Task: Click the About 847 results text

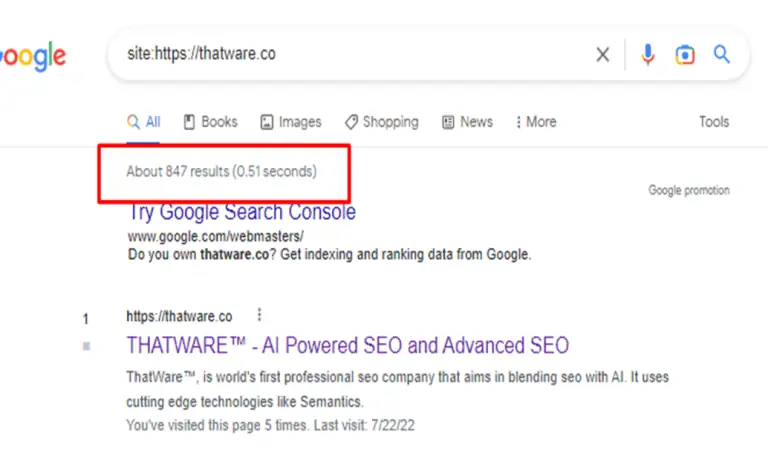Action: 221,171
